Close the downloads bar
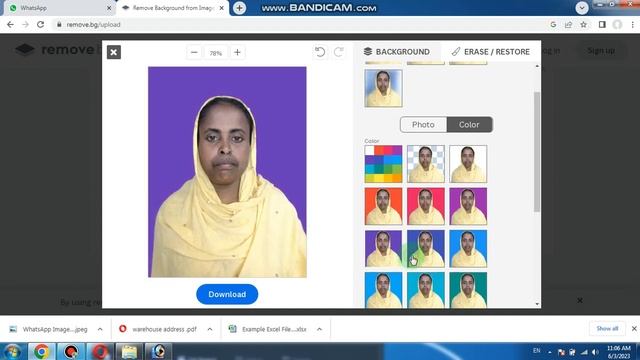Screen dimensions: 640x360 634,329
